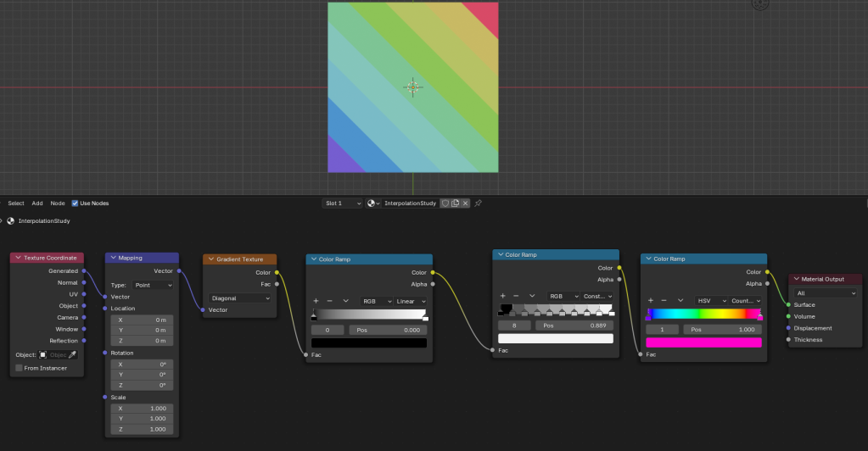Unlink the InterpolationStudy material with the X icon
Image resolution: width=868 pixels, height=451 pixels.
466,203
